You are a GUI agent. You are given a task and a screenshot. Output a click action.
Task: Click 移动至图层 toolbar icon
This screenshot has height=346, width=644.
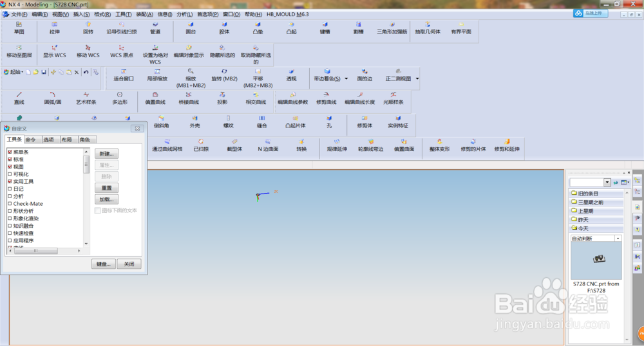[x=19, y=48]
